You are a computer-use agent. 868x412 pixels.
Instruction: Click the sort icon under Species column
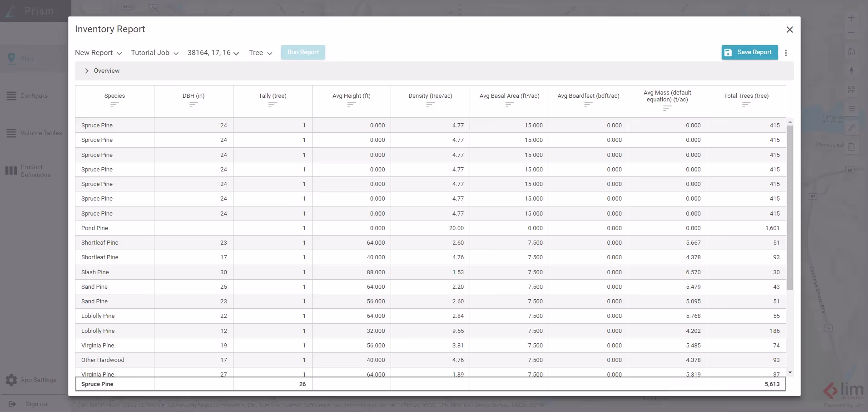[114, 105]
